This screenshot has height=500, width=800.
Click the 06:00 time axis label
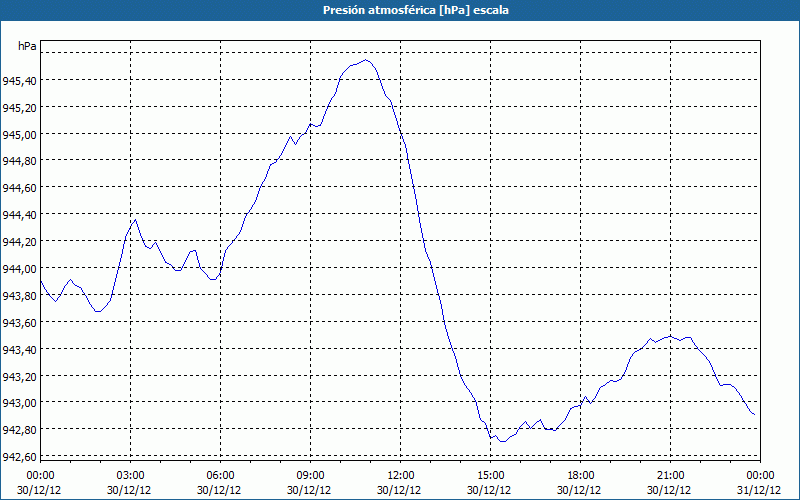[x=220, y=476]
